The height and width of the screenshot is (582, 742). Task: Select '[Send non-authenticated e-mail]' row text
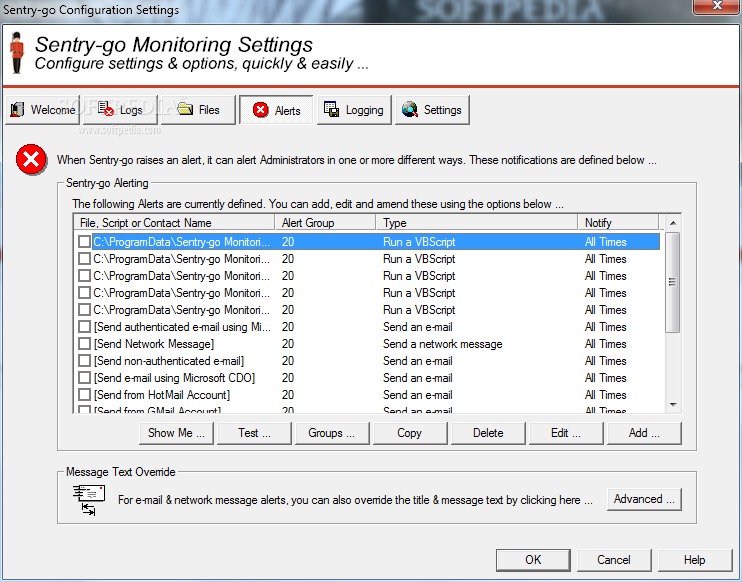[169, 361]
